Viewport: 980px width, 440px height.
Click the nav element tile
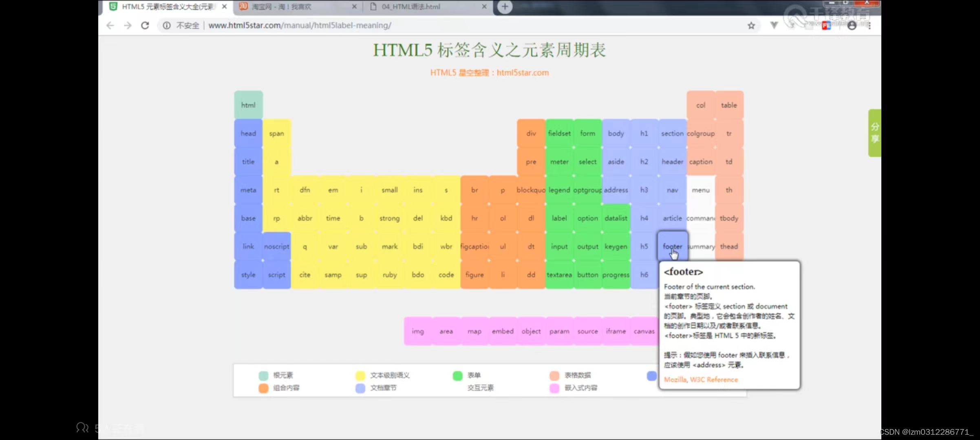(x=672, y=190)
